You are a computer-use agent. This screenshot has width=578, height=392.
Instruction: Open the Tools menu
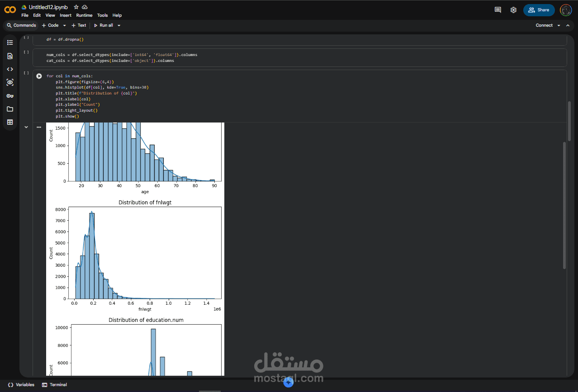[103, 15]
